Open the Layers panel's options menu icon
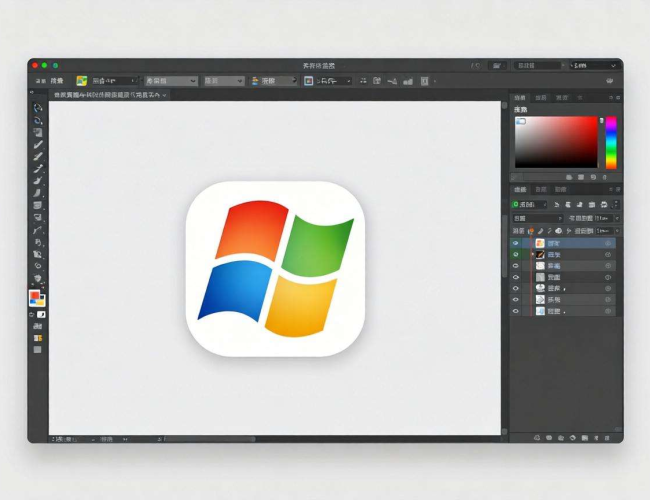Viewport: 650px width, 500px height. pos(618,189)
